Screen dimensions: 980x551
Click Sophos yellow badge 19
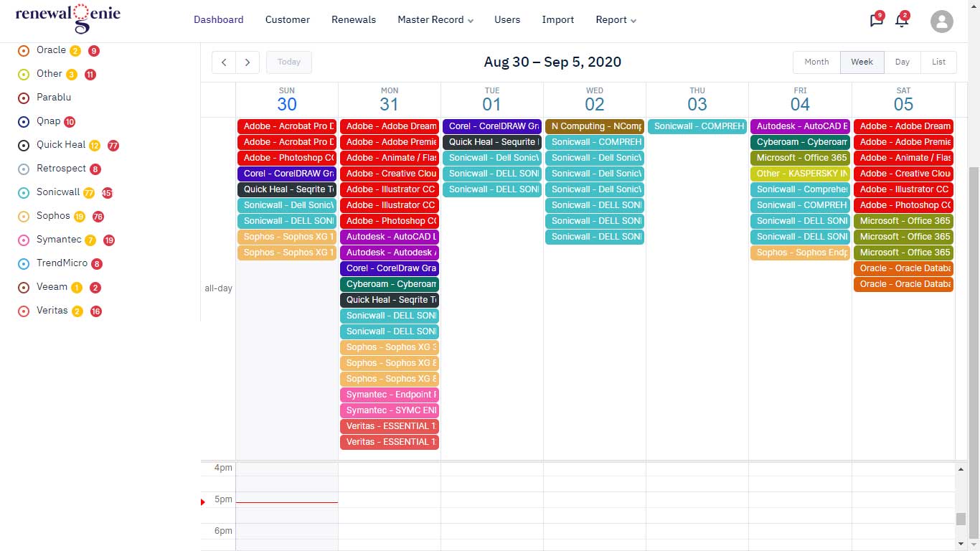click(80, 217)
